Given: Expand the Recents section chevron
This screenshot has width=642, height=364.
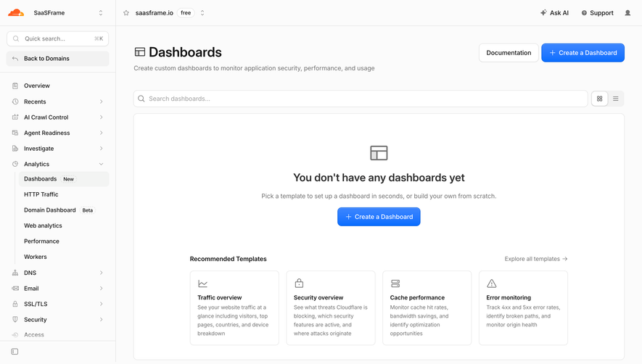Looking at the screenshot, I should pyautogui.click(x=101, y=102).
